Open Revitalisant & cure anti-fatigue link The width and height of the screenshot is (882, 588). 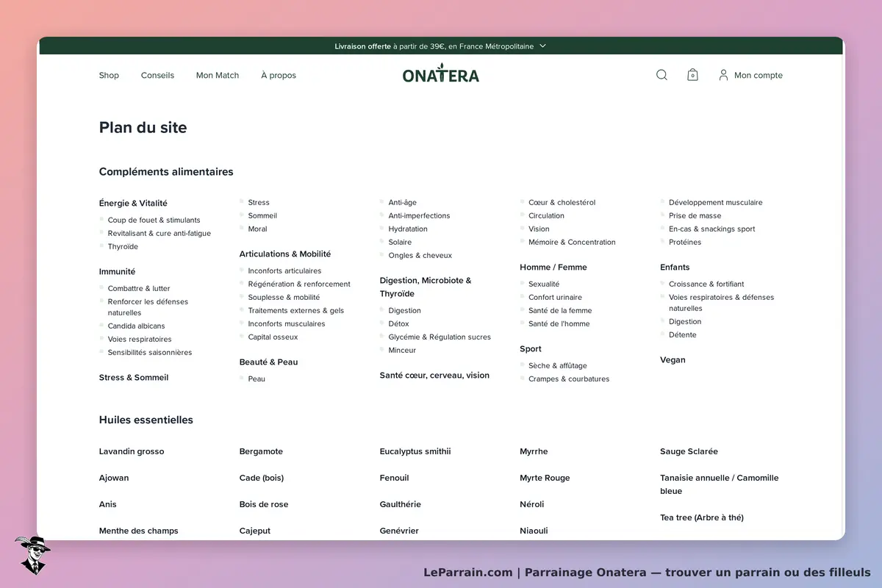coord(159,233)
